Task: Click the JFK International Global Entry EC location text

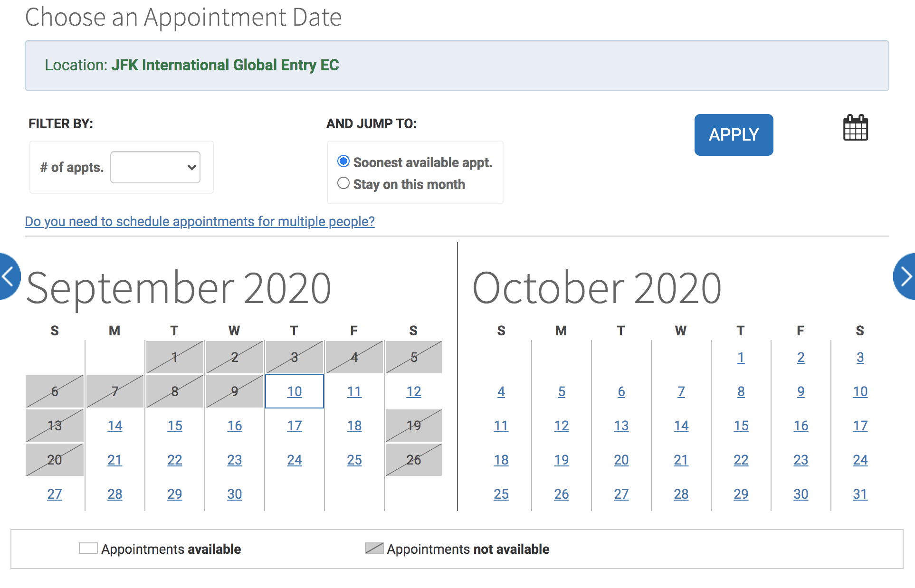Action: [x=226, y=65]
